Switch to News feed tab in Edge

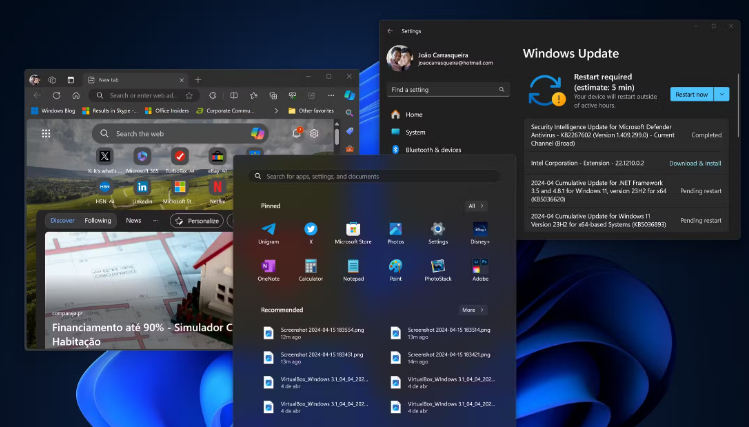tap(133, 221)
